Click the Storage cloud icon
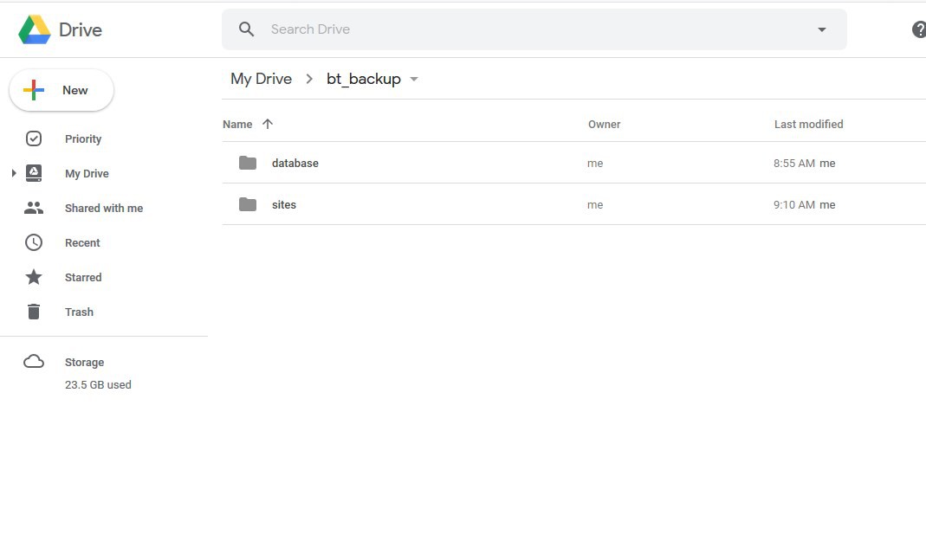The height and width of the screenshot is (560, 926). [34, 362]
